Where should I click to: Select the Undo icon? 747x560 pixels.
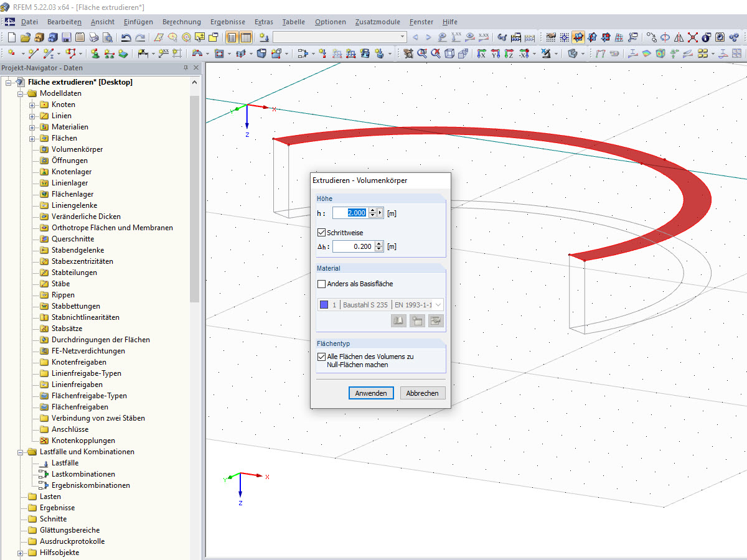127,37
